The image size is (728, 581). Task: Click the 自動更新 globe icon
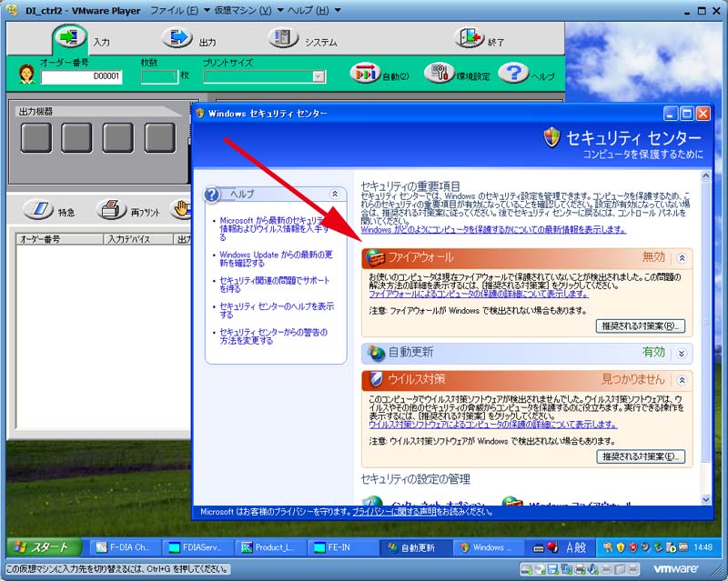pyautogui.click(x=376, y=353)
